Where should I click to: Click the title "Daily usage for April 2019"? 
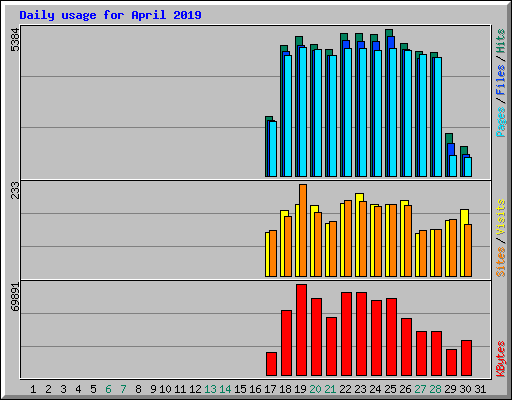tap(110, 15)
